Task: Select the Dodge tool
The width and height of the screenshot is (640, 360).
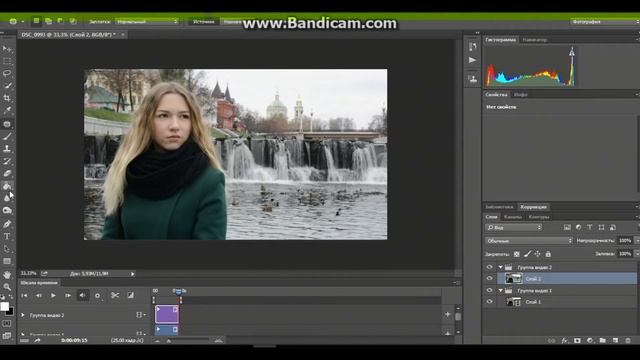Action: point(7,211)
